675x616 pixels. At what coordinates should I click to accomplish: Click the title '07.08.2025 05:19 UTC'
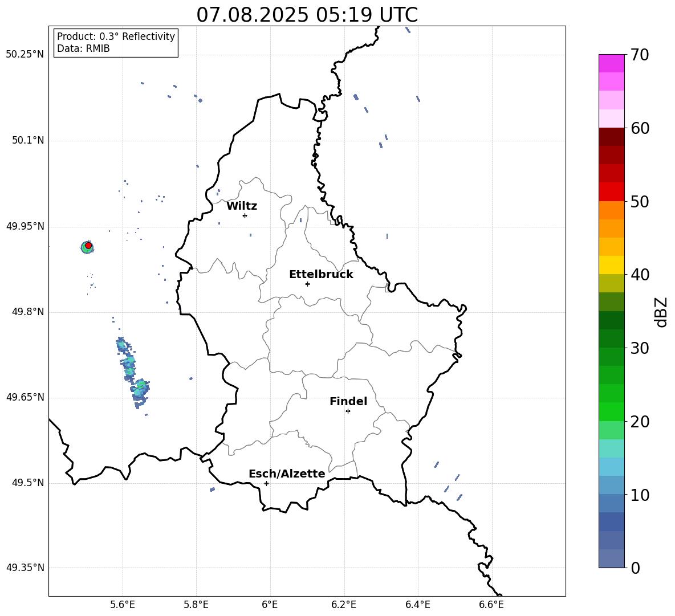point(307,15)
